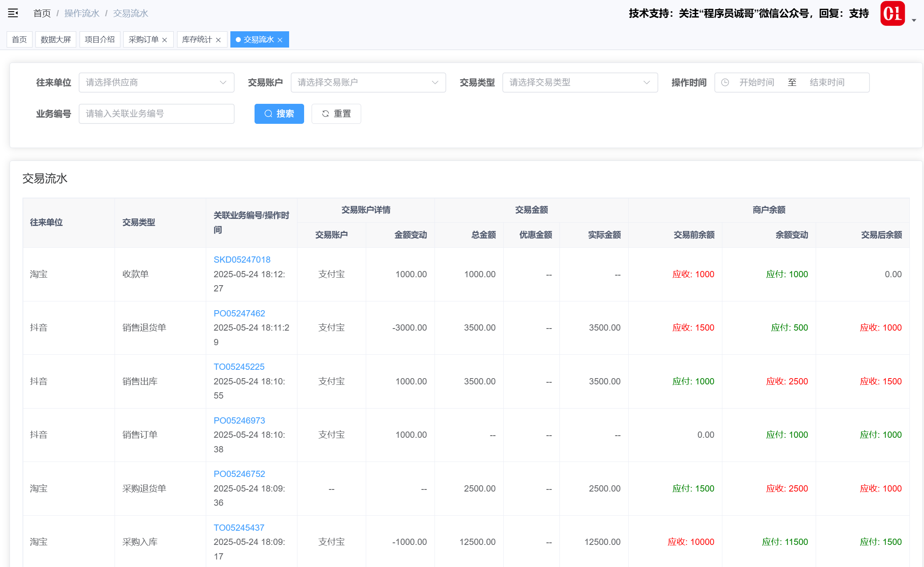The width and height of the screenshot is (924, 567).
Task: Close the 库存统计 tab with its X icon
Action: 218,40
